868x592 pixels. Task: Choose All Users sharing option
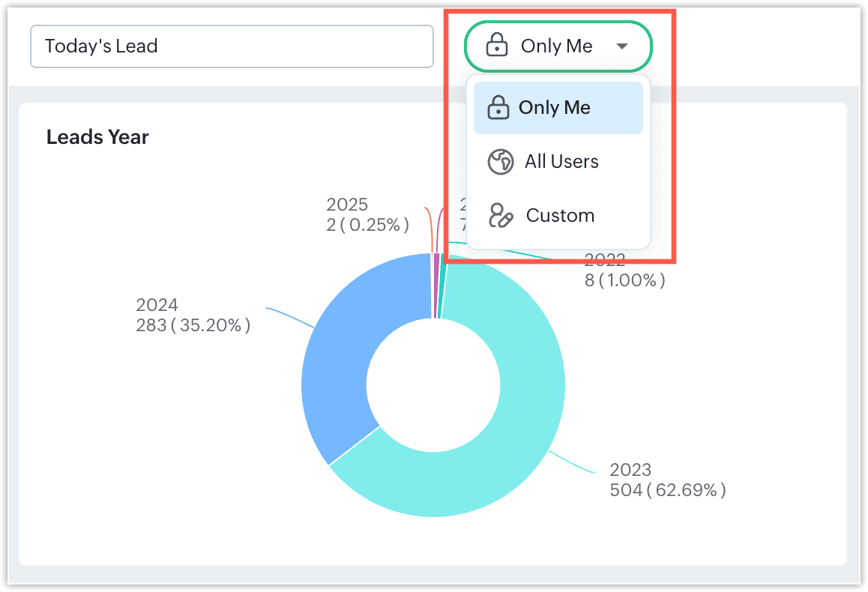tap(561, 162)
